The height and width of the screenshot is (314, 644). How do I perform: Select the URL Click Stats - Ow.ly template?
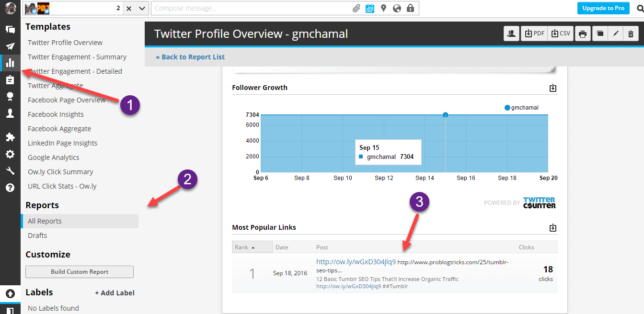(x=62, y=186)
